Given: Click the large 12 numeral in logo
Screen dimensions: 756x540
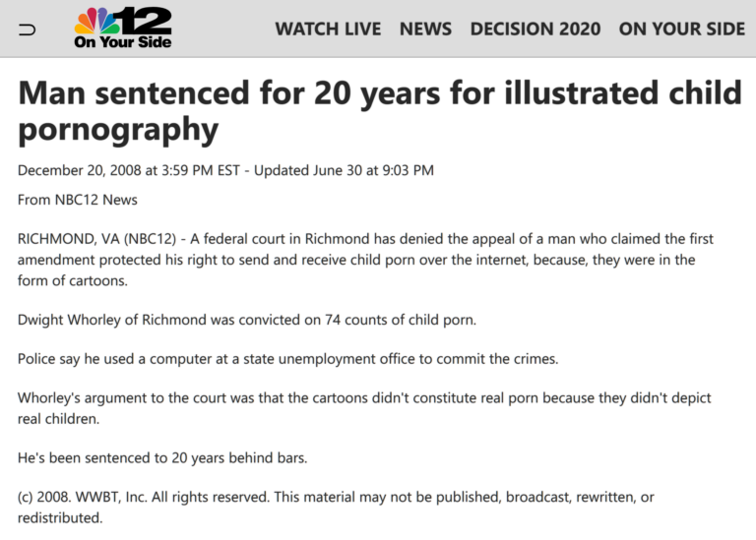Looking at the screenshot, I should 145,21.
